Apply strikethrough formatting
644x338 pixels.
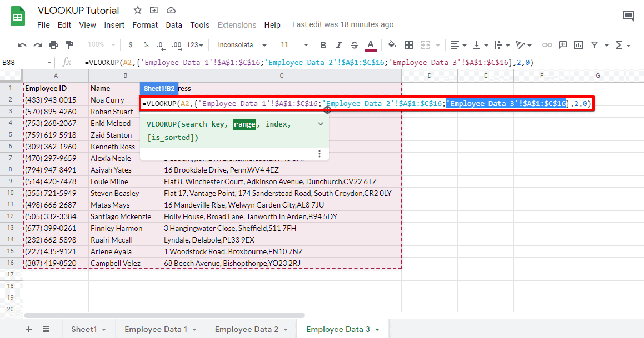pyautogui.click(x=355, y=44)
